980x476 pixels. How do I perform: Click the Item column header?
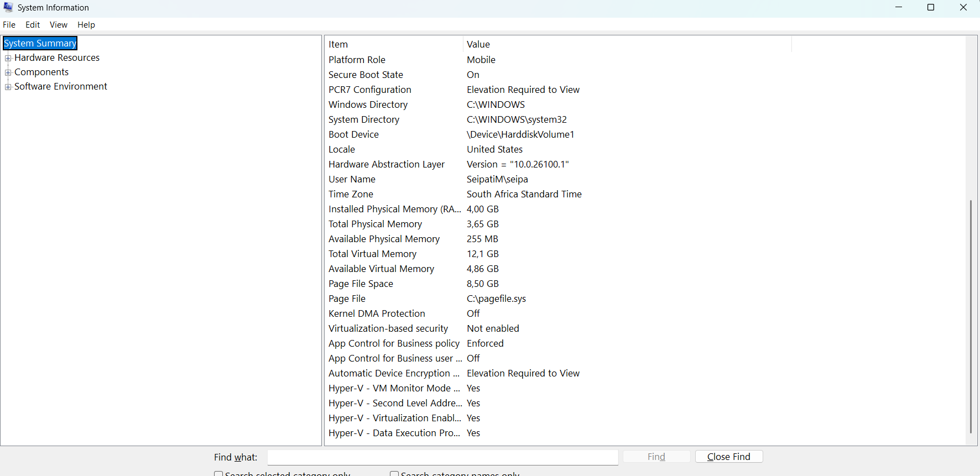[394, 44]
